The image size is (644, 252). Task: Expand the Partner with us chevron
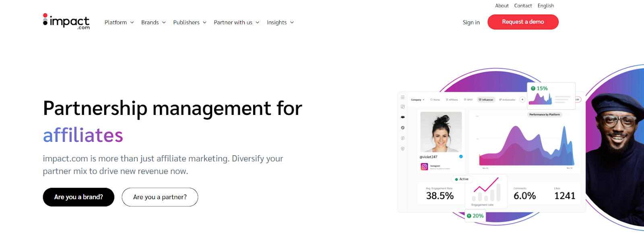257,23
